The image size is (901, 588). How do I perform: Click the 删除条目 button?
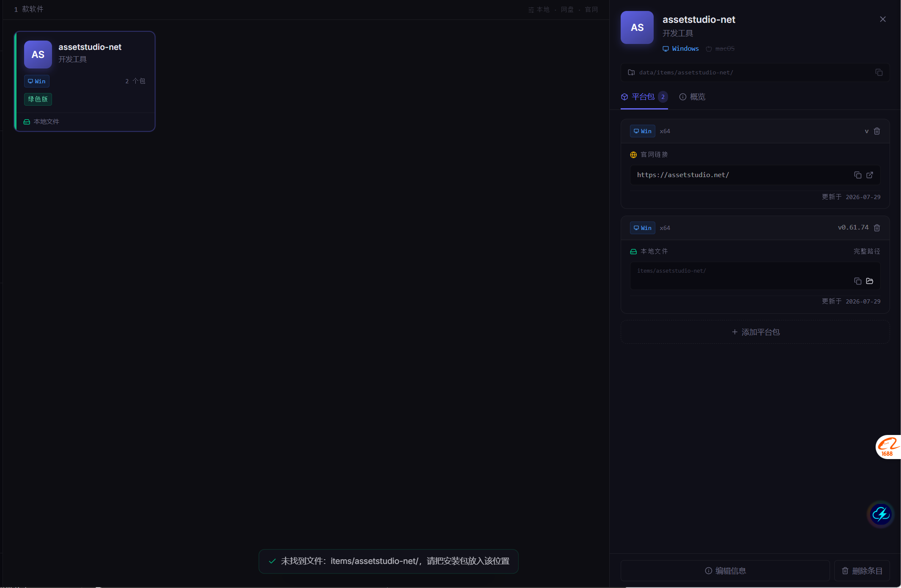pos(862,571)
